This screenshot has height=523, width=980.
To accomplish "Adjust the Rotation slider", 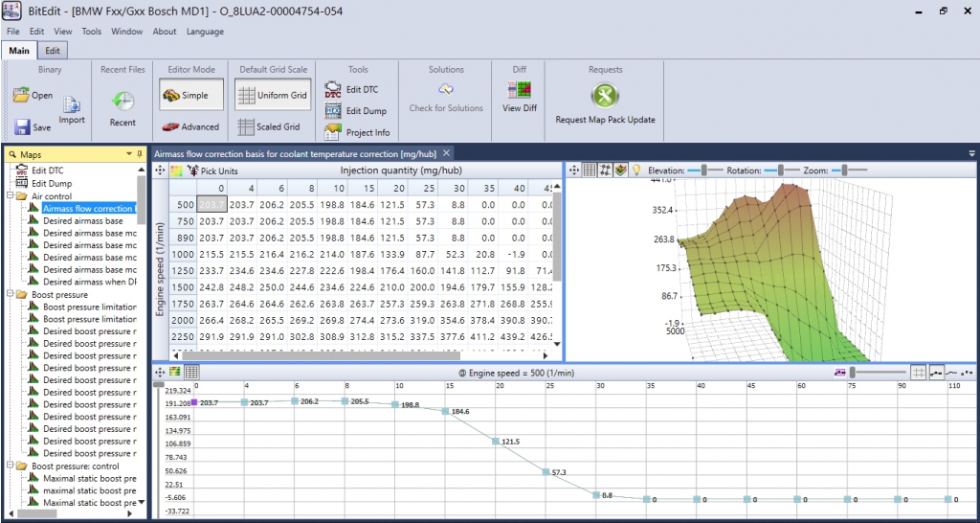I will point(782,170).
